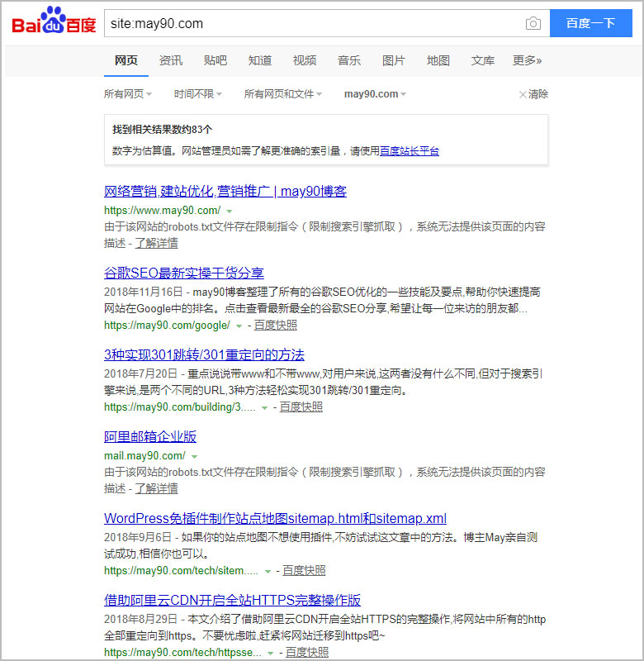Click the mail.may90.com/ URL
This screenshot has width=644, height=661.
[144, 456]
